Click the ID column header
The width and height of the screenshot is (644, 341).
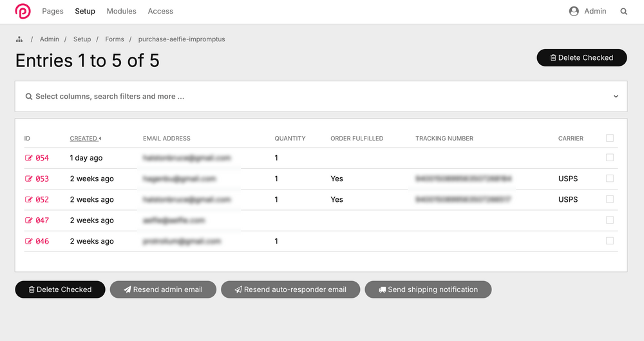(x=27, y=139)
